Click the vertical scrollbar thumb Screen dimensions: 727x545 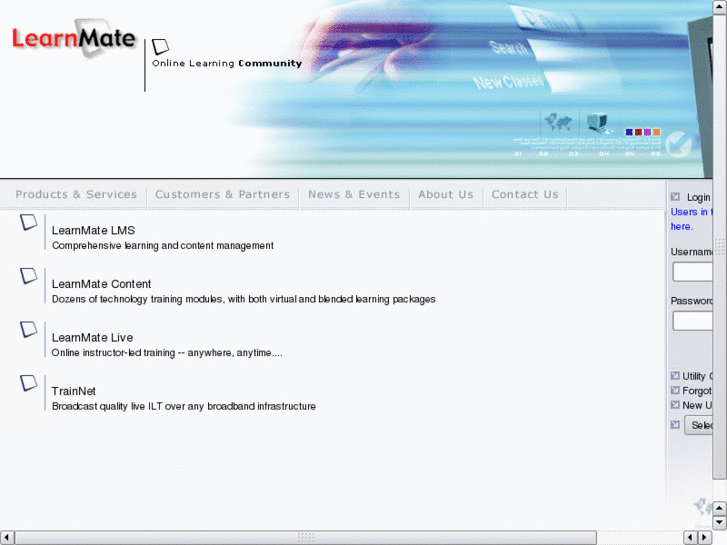pyautogui.click(x=720, y=247)
